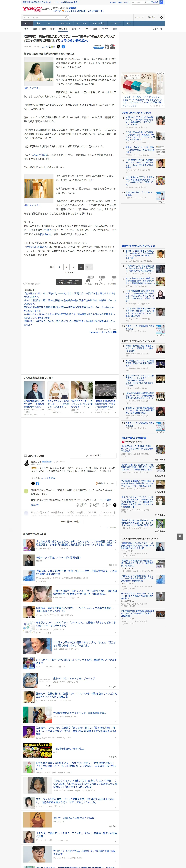Go to article page 1
This screenshot has width=186, height=868.
pos(59,267)
